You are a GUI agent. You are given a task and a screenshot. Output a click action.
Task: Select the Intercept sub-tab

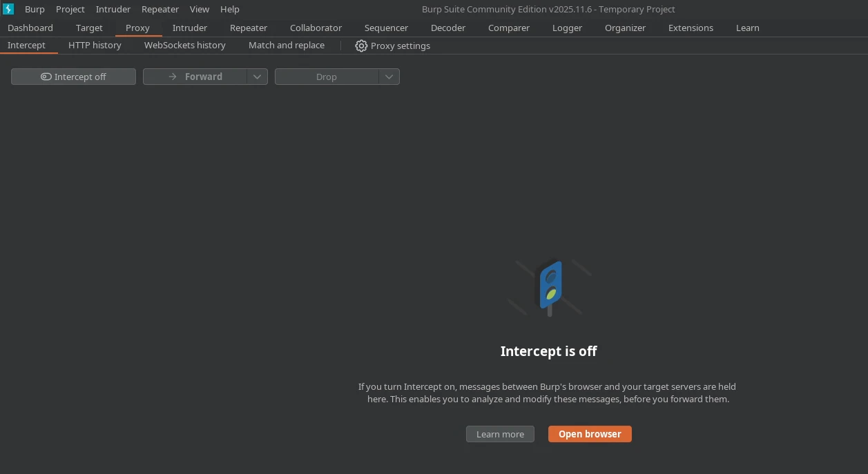coord(26,45)
